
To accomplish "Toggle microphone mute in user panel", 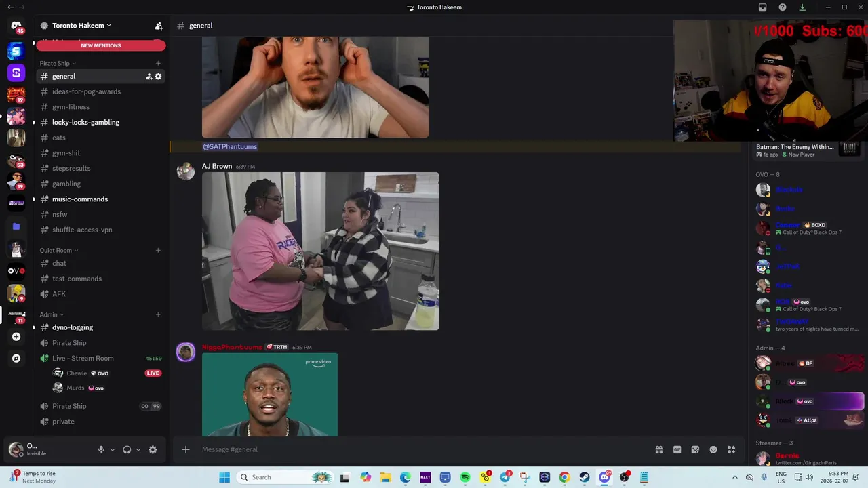I will click(x=101, y=449).
